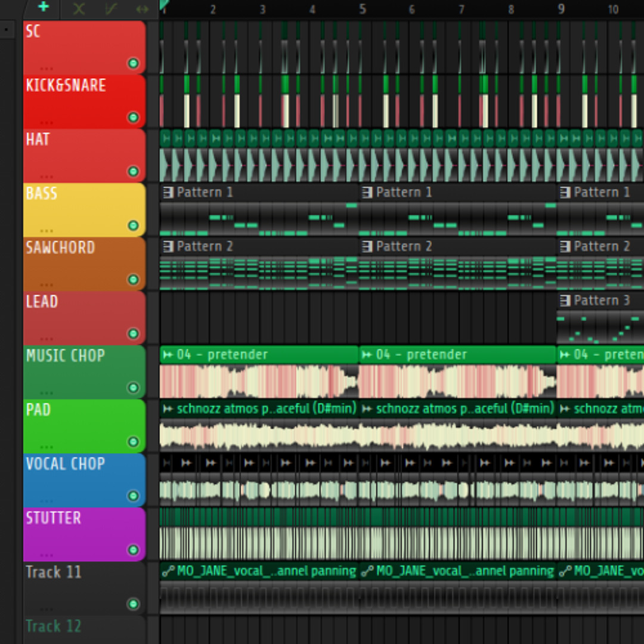Click bar 5 on the timeline ruler

(x=362, y=10)
